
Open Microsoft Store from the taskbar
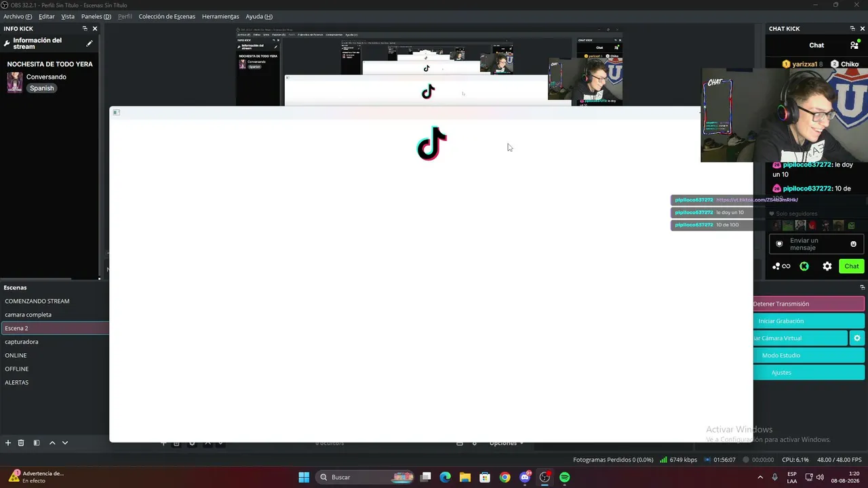[485, 477]
